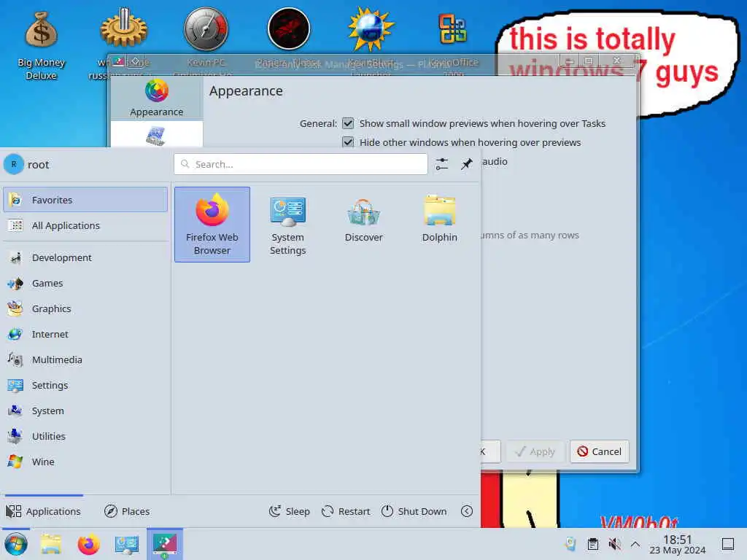Open the Utilities category
The image size is (747, 560).
[x=85, y=436]
